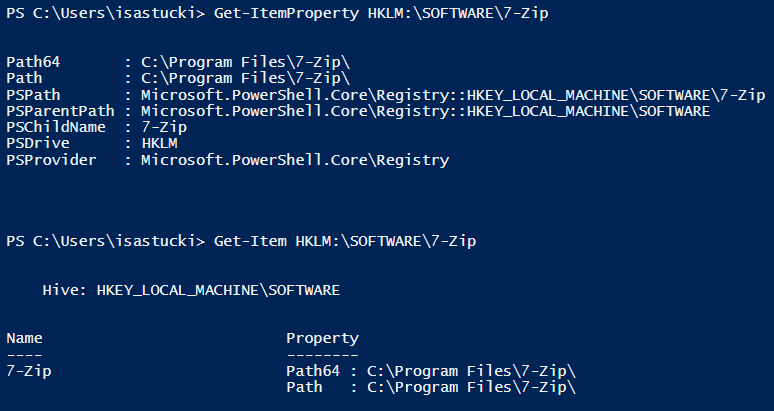Click the PSChildName property label

52,127
